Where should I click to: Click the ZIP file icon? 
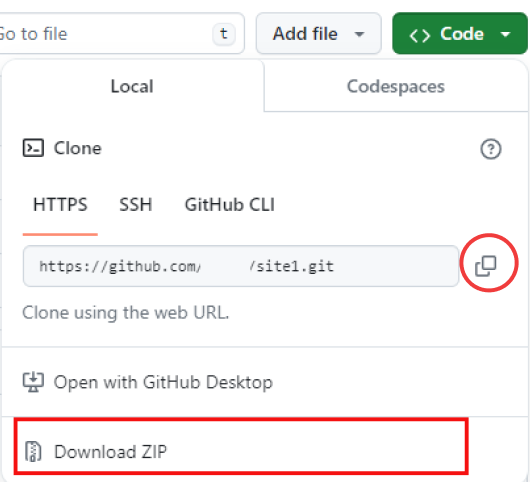(33, 451)
